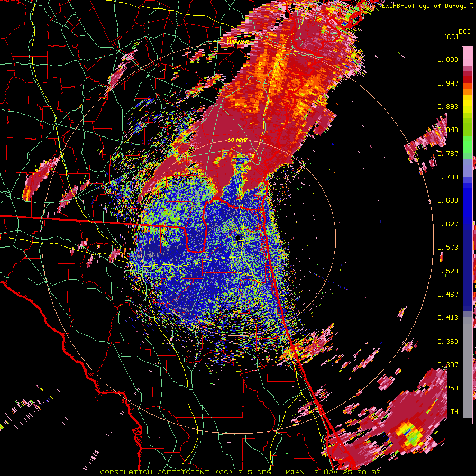The width and height of the screenshot is (476, 476).
Task: Pick the yellow segment of the color bar
Action: pyautogui.click(x=467, y=104)
